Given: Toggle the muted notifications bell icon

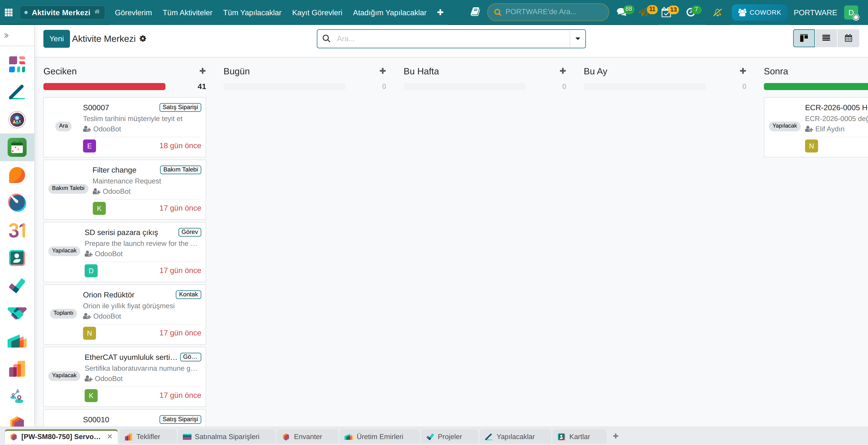Looking at the screenshot, I should pos(717,12).
